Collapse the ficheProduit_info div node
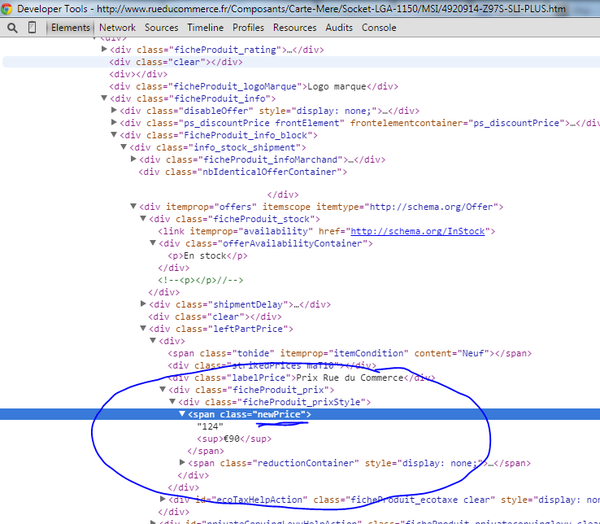 [104, 98]
